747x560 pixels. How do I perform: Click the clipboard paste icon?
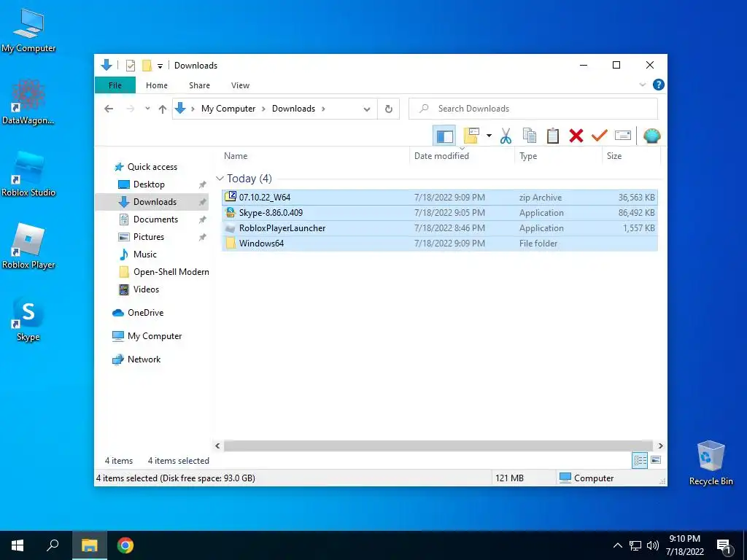[553, 136]
